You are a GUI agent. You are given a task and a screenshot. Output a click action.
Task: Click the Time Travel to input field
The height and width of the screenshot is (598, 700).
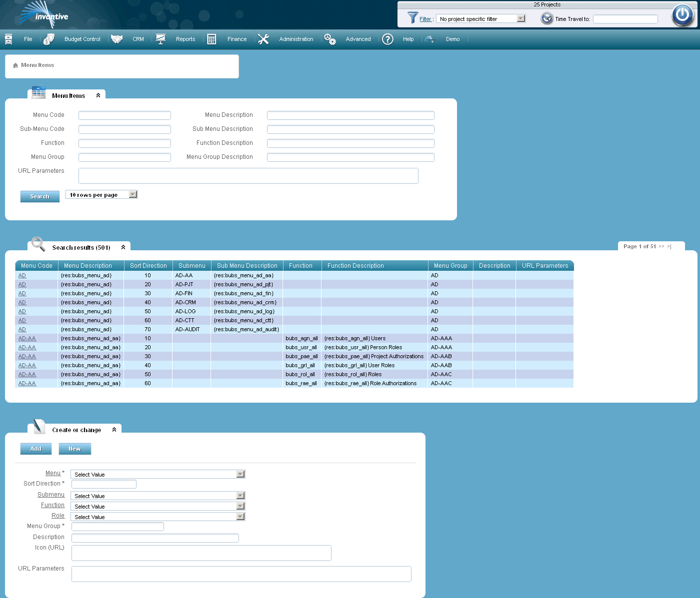coord(625,19)
